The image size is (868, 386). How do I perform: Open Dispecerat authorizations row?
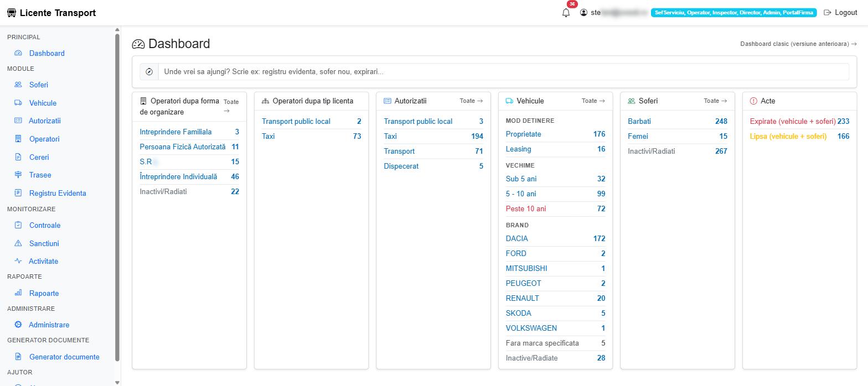tap(433, 166)
